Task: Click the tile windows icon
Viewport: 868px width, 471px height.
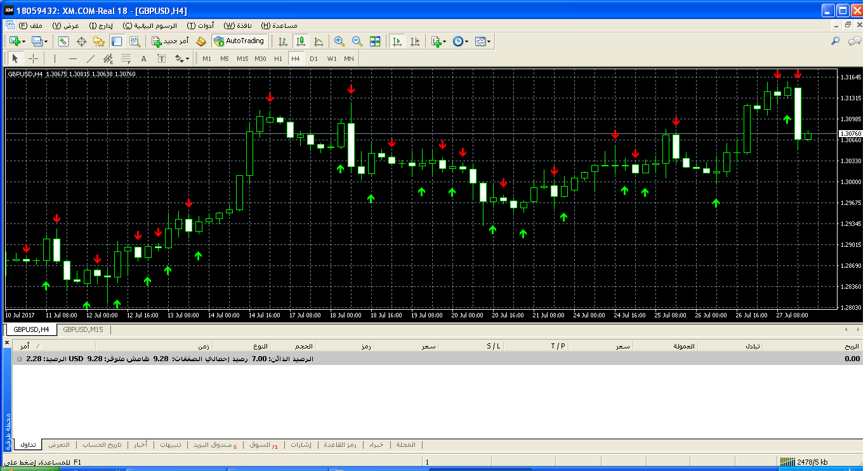Action: coord(375,41)
